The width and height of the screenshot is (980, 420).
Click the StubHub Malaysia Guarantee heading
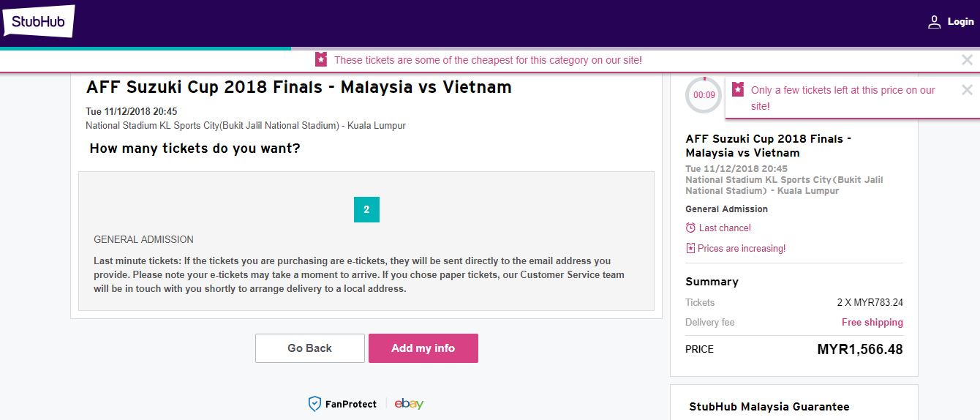[x=769, y=407]
